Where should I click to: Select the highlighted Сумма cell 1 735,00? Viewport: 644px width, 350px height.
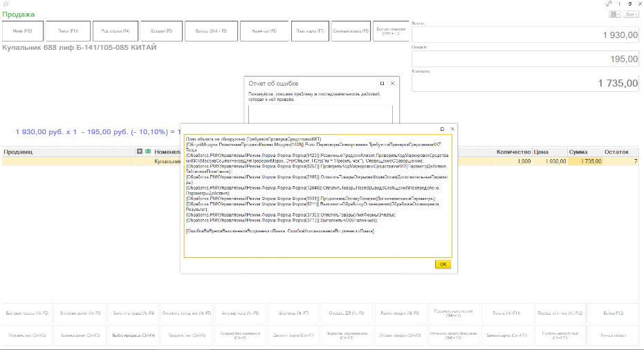coord(585,161)
